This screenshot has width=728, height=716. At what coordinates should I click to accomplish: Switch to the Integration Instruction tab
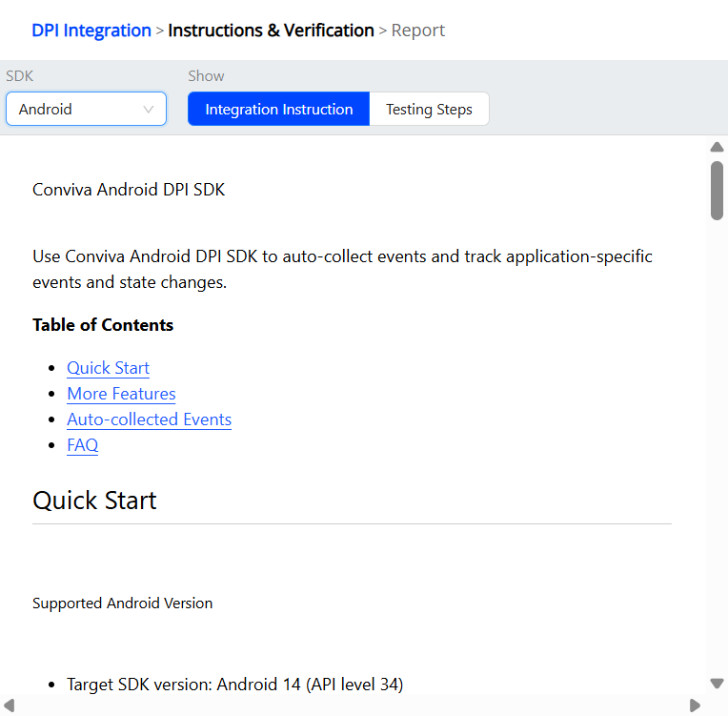tap(278, 109)
